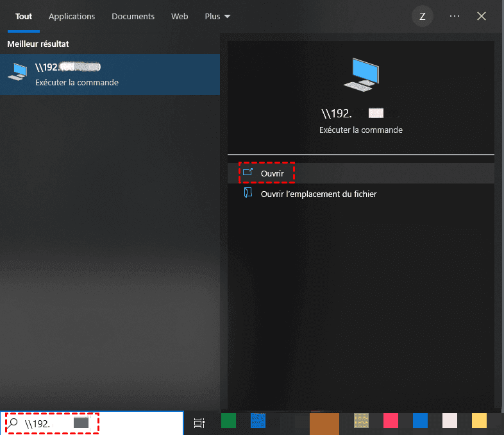Open the Z account avatar
This screenshot has height=435, width=504.
(x=422, y=16)
